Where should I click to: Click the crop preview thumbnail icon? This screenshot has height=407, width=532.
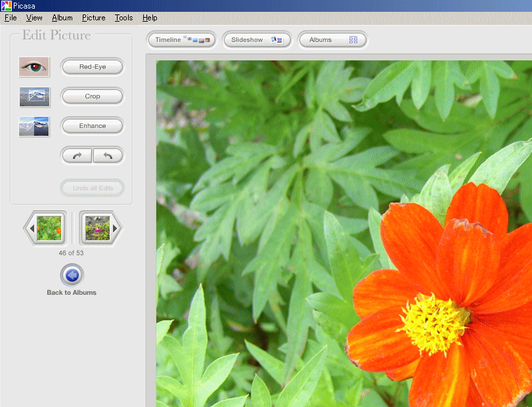(x=34, y=96)
